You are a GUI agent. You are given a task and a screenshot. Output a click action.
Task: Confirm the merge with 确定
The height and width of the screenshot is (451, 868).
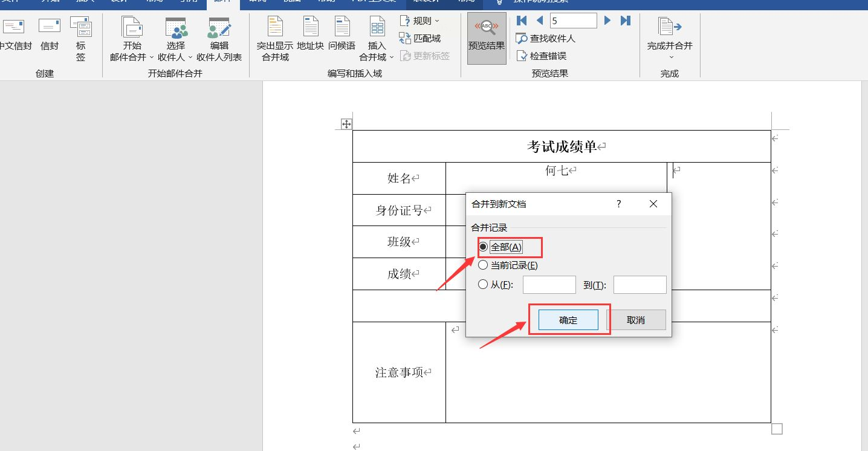click(x=568, y=320)
